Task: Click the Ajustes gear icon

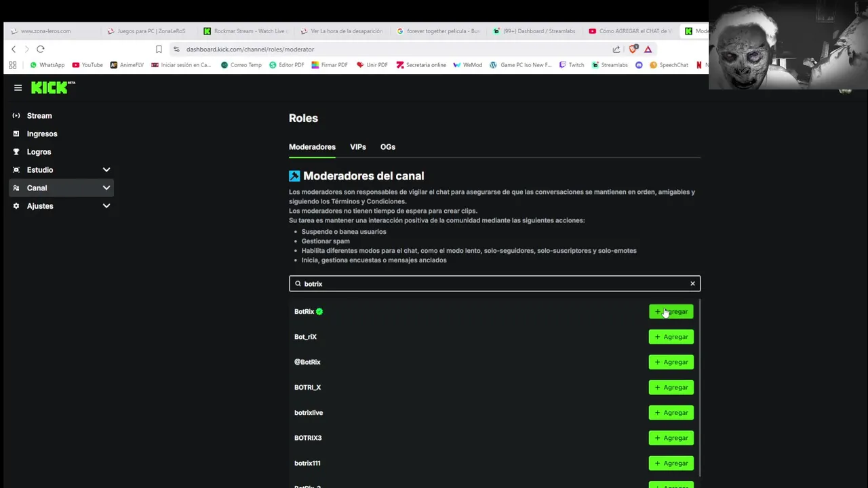Action: click(16, 206)
